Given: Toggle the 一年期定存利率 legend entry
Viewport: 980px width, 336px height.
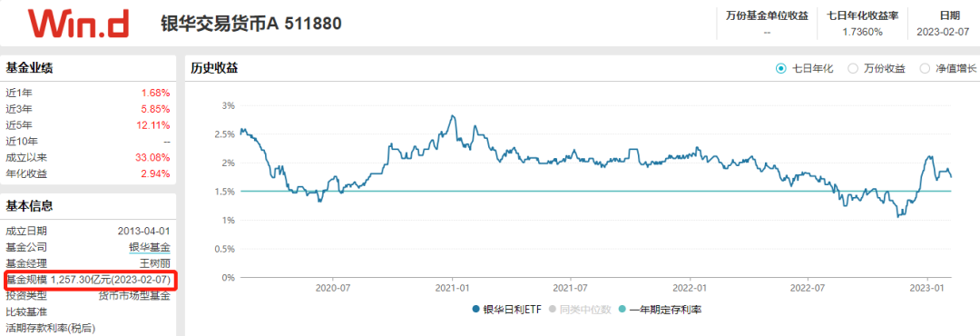Looking at the screenshot, I should [x=660, y=309].
